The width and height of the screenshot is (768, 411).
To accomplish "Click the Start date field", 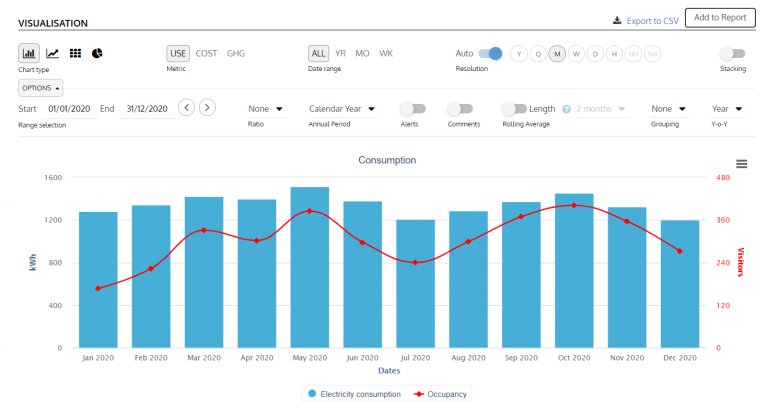I will click(x=69, y=109).
